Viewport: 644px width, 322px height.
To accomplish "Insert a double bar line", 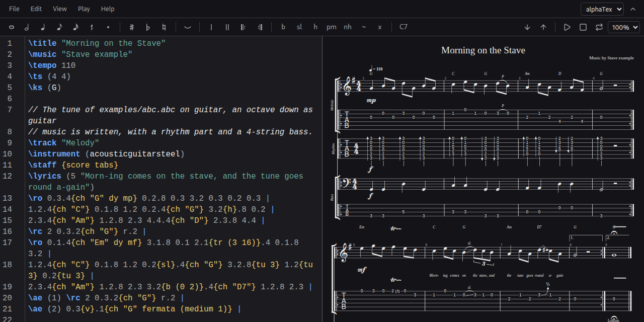I will click(227, 27).
